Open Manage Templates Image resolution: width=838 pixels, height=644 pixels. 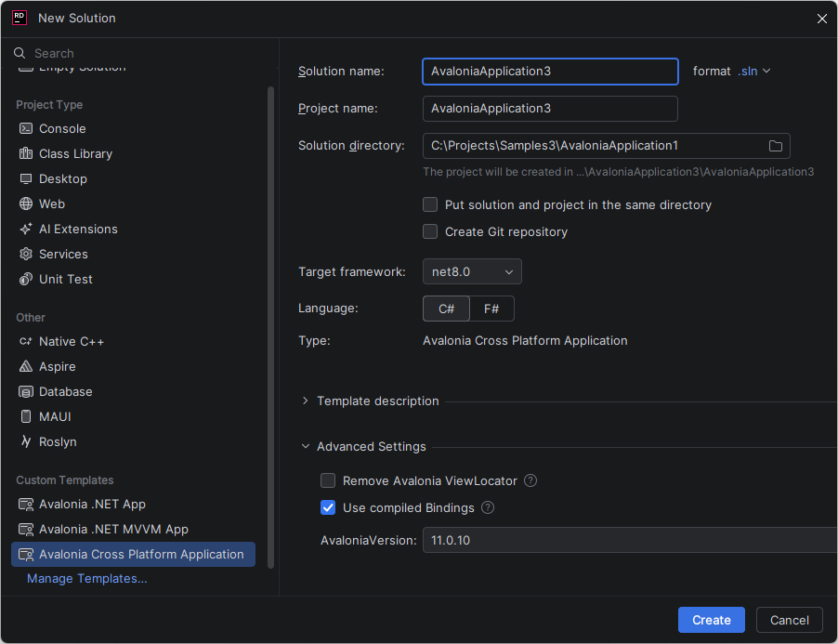coord(86,578)
